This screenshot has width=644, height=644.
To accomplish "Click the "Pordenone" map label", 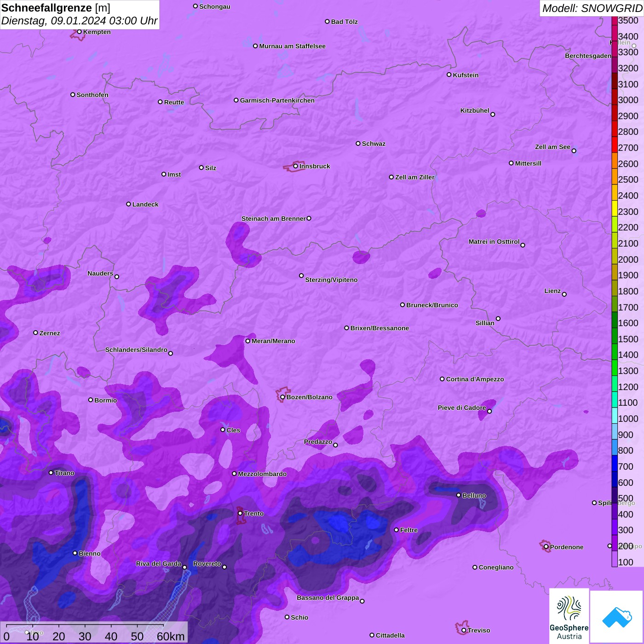I will [567, 547].
